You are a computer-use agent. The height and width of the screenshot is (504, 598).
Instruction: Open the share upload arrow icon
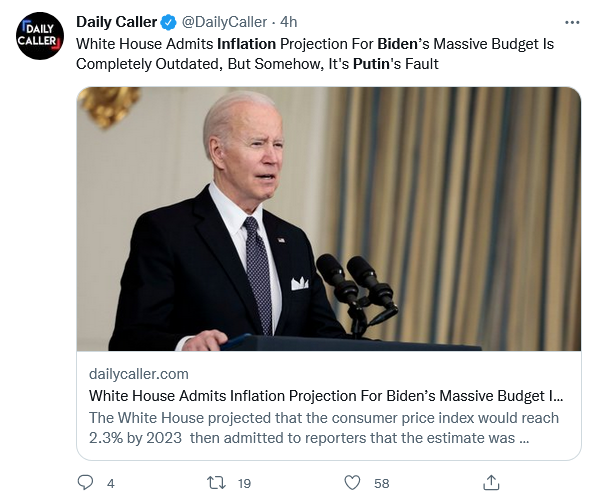click(491, 483)
